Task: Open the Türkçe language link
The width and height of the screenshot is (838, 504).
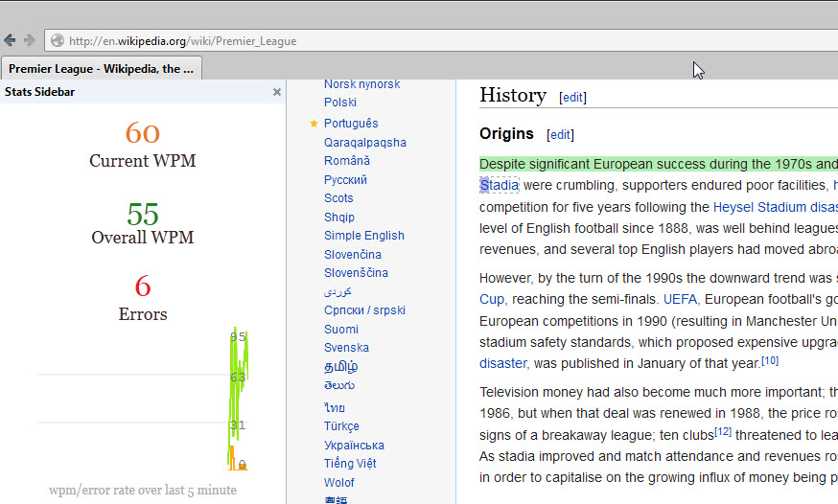Action: pyautogui.click(x=341, y=426)
